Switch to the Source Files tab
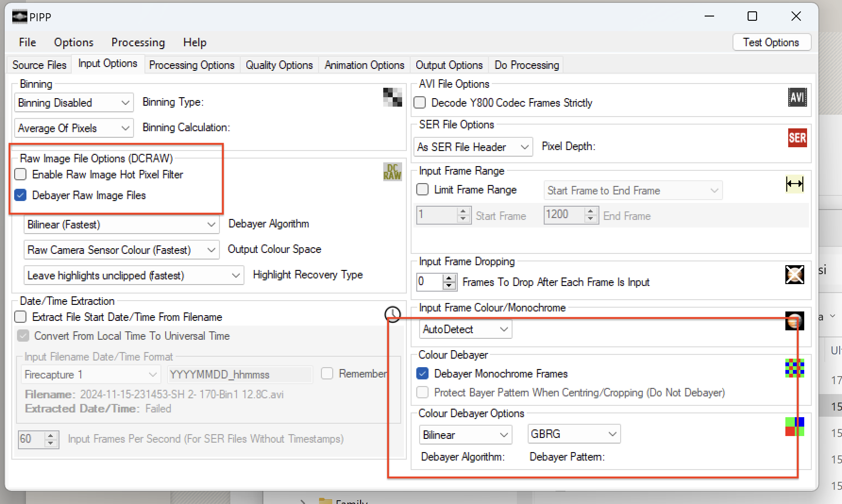Image resolution: width=842 pixels, height=504 pixels. [x=40, y=65]
